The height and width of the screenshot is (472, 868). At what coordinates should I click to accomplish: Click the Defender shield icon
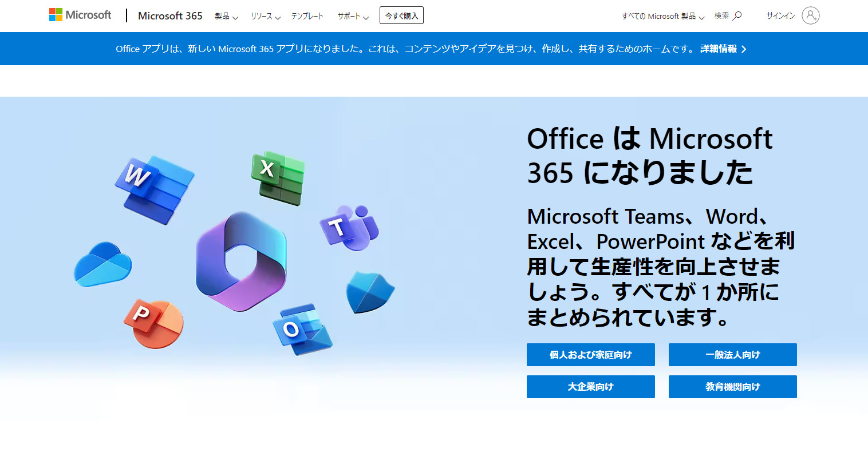370,292
